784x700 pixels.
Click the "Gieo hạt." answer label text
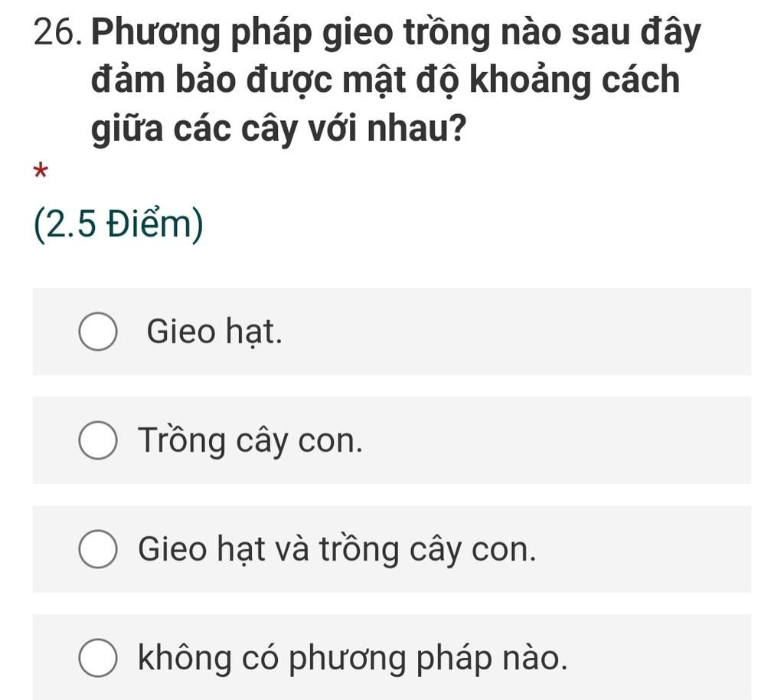pyautogui.click(x=214, y=332)
